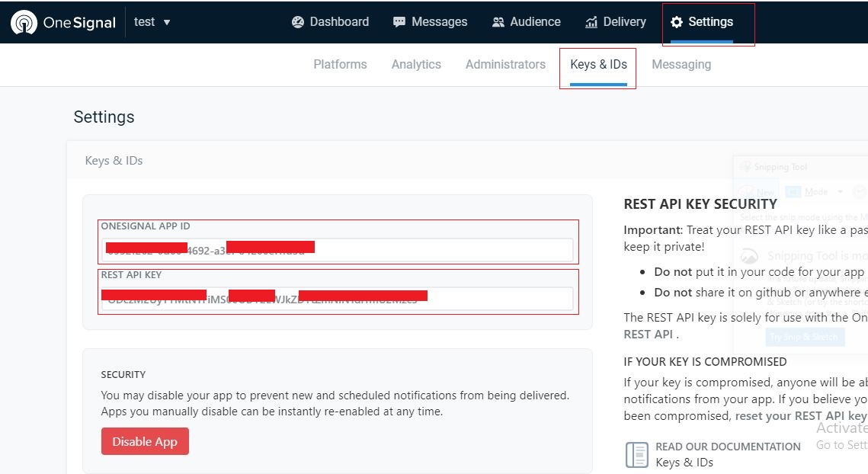Follow the bold REST API link
The image size is (868, 474).
click(647, 334)
